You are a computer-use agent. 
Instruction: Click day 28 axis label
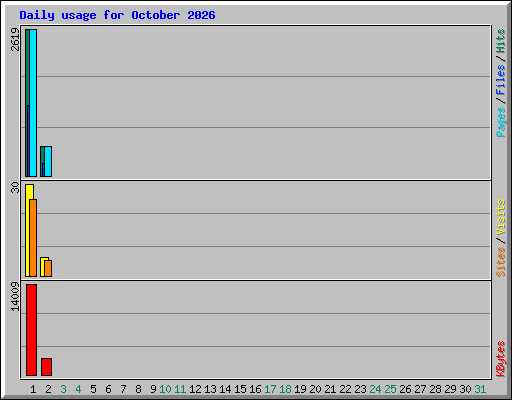(435, 389)
